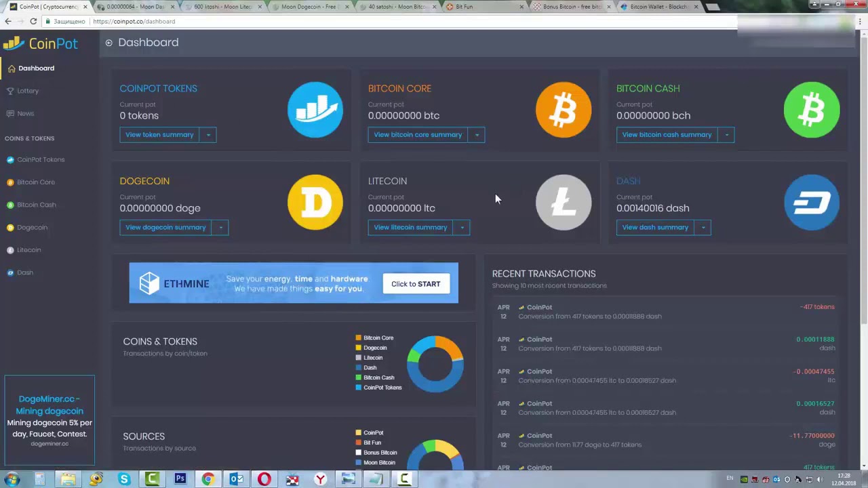Expand the token summary dropdown arrow
This screenshot has height=488, width=868.
click(208, 135)
